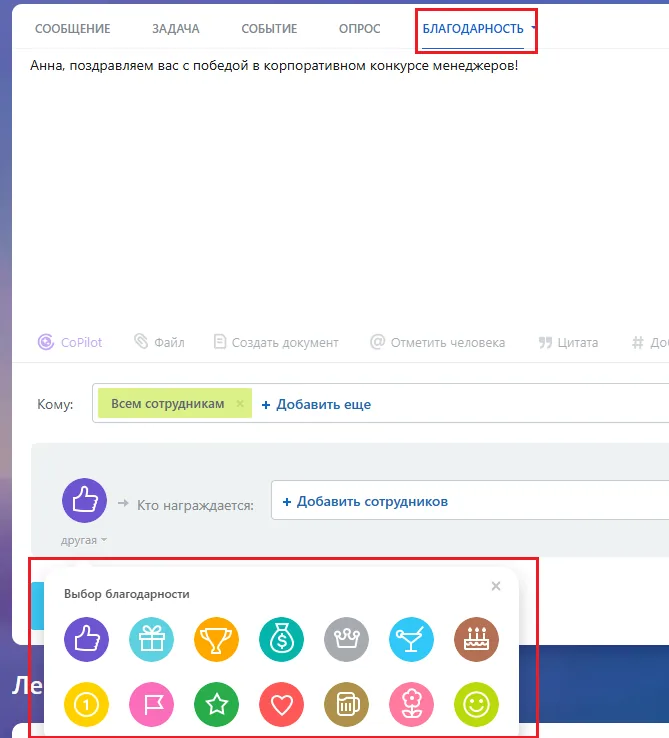Choose the grey crown badge
Viewport: 669px width, 738px height.
coord(347,639)
